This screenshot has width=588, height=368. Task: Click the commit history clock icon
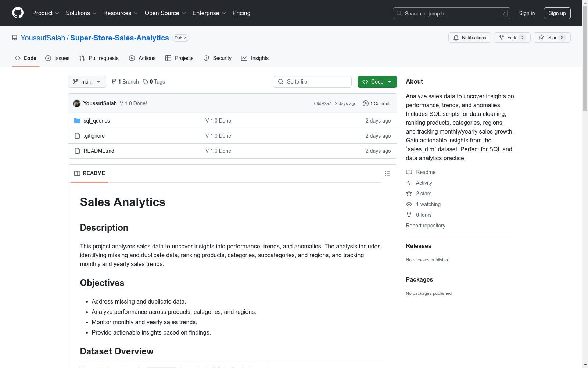pyautogui.click(x=366, y=103)
